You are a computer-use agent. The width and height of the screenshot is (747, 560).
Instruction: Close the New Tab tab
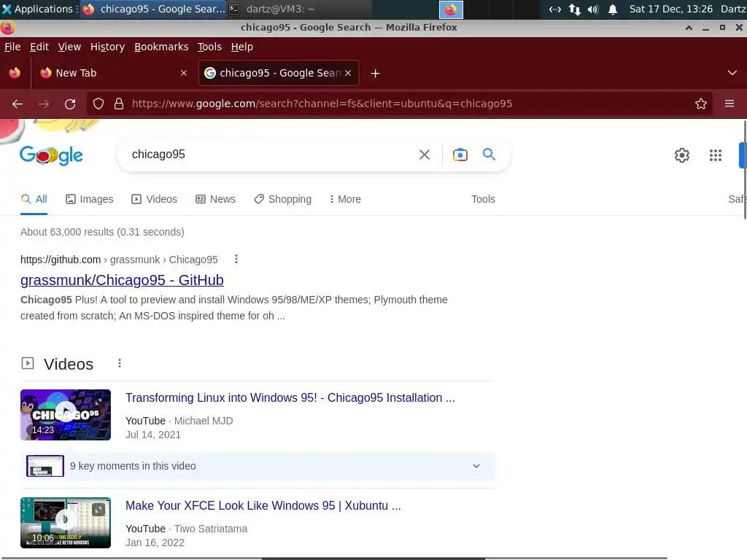(183, 73)
